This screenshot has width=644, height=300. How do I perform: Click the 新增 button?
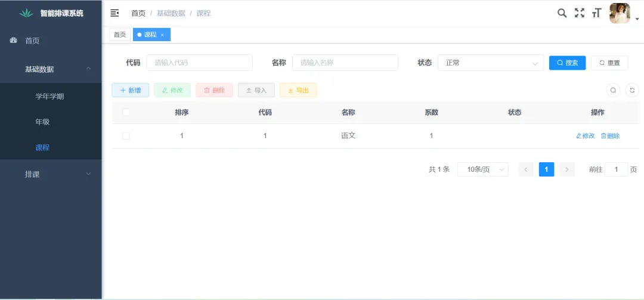pyautogui.click(x=130, y=90)
